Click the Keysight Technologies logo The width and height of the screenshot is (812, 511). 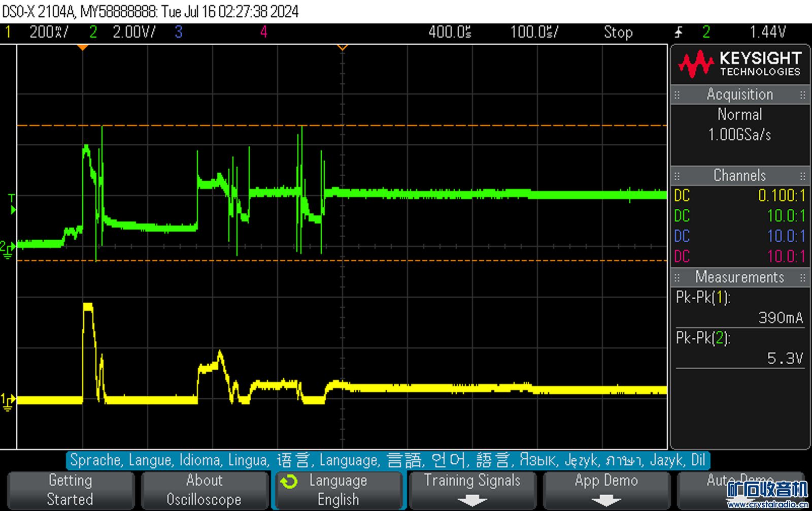[739, 64]
